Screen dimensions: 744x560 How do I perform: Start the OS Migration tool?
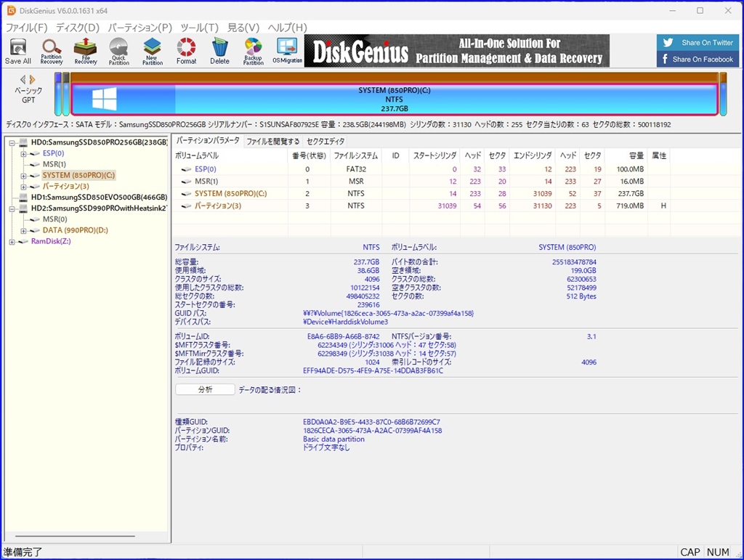287,51
